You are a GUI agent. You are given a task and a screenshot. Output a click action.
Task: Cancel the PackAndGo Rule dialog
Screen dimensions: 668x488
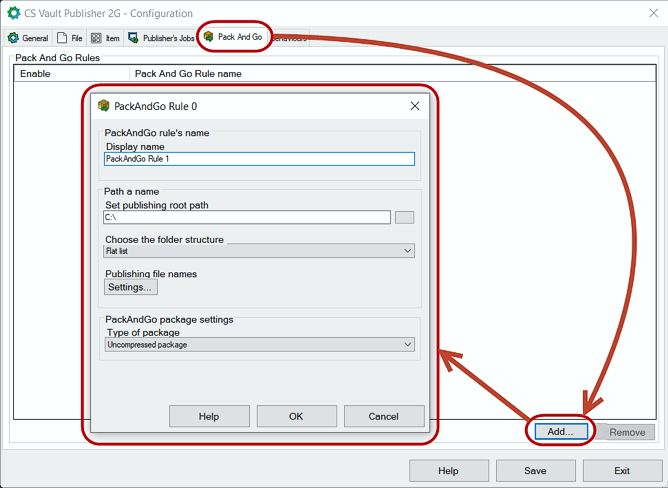point(384,416)
